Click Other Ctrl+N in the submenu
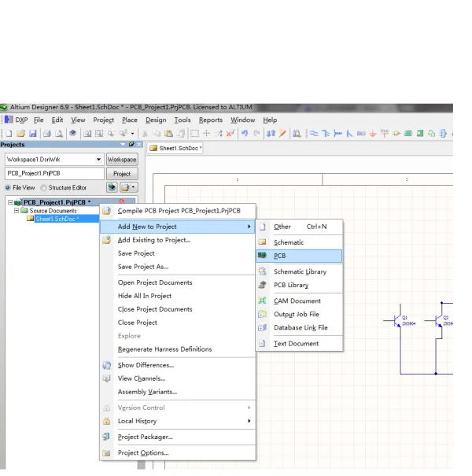The width and height of the screenshot is (472, 476). point(299,227)
